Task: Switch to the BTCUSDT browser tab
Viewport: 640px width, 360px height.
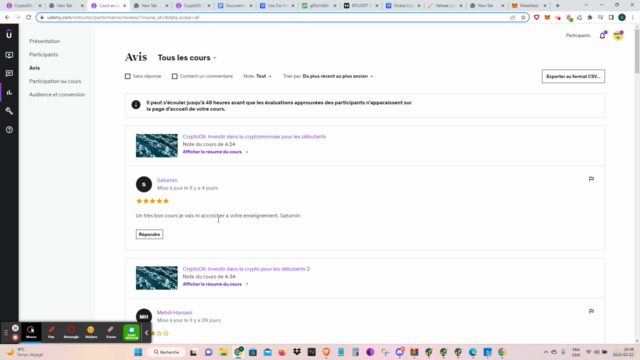Action: point(360,6)
